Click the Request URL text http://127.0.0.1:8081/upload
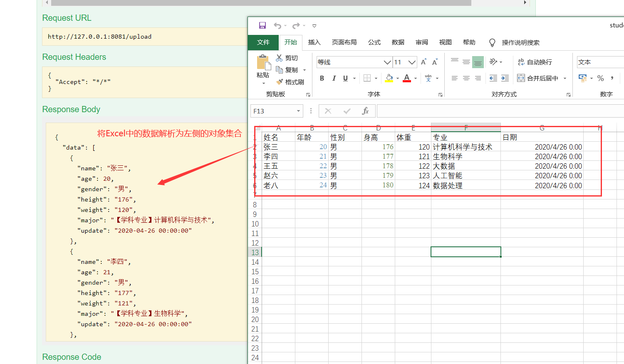624x364 pixels. coord(99,37)
